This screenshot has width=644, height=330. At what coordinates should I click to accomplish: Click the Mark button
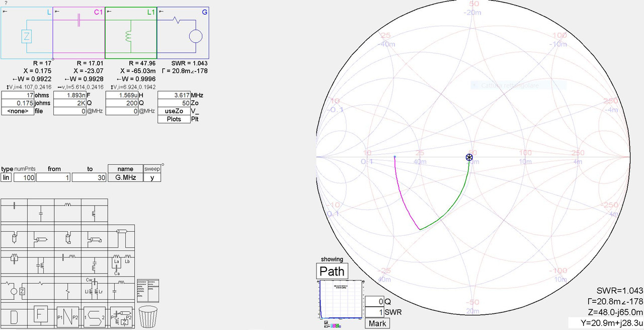click(377, 323)
